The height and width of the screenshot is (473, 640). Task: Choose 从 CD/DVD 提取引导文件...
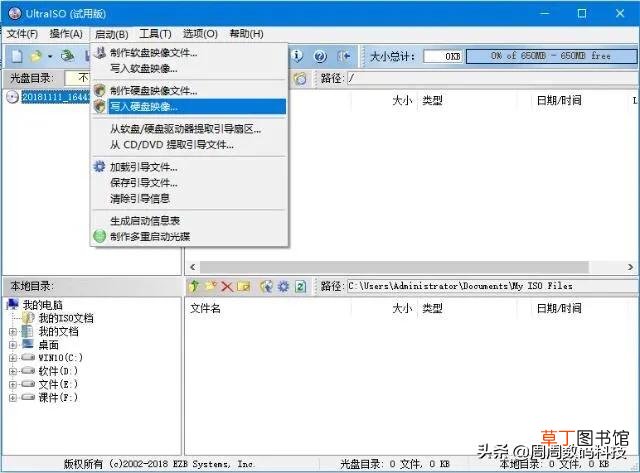(189, 145)
